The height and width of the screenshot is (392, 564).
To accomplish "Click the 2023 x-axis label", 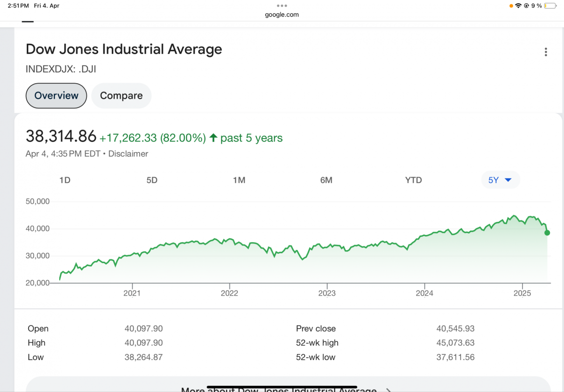I will pyautogui.click(x=327, y=293).
